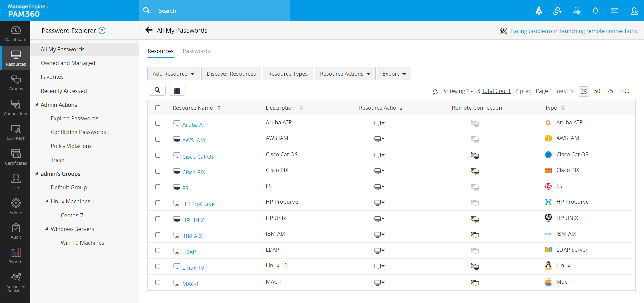Open the Audit module icon

(16, 231)
